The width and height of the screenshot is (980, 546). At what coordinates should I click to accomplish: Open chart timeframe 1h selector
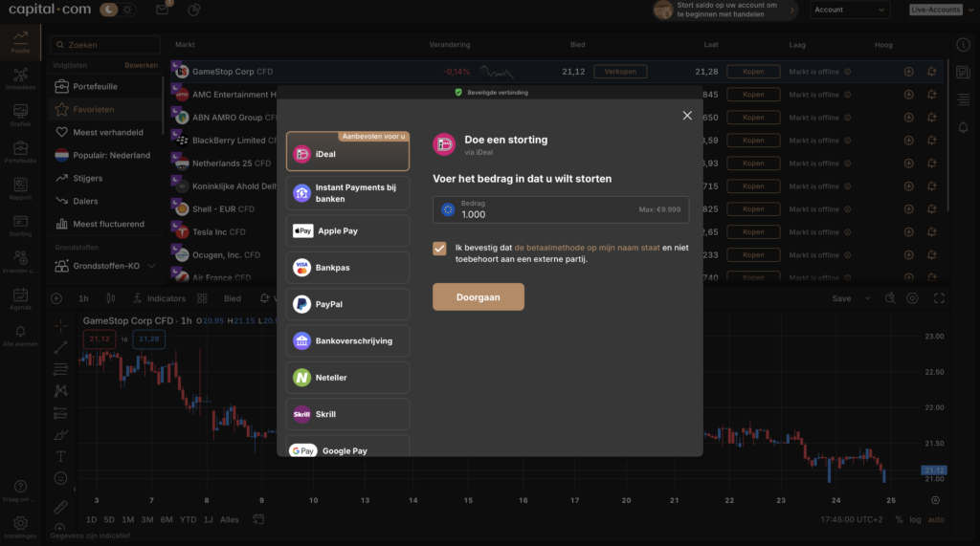click(x=83, y=298)
